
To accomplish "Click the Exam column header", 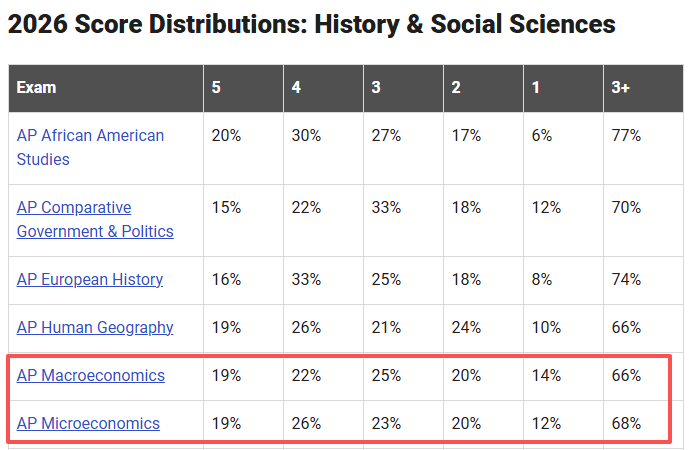I will tap(106, 88).
